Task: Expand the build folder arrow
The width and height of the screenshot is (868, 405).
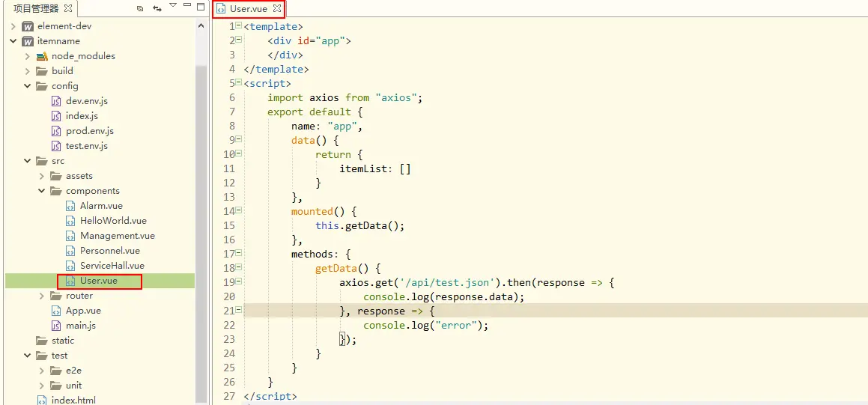Action: (27, 71)
